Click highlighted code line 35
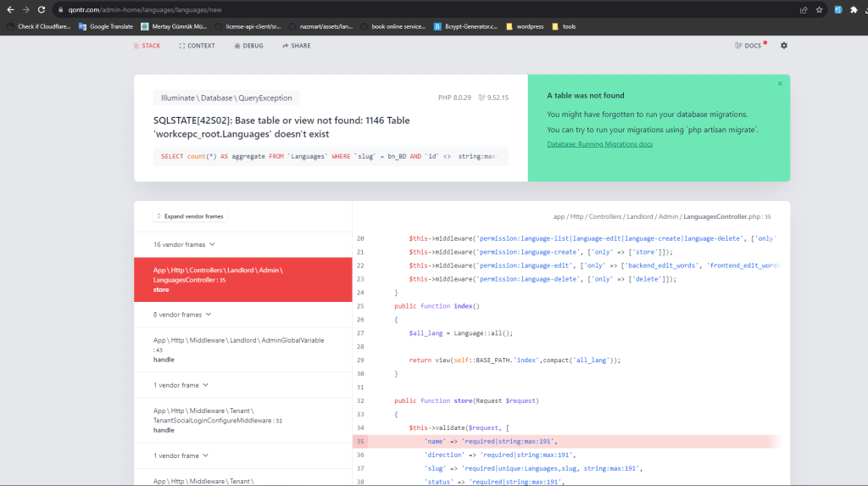This screenshot has width=868, height=486. [566, 441]
